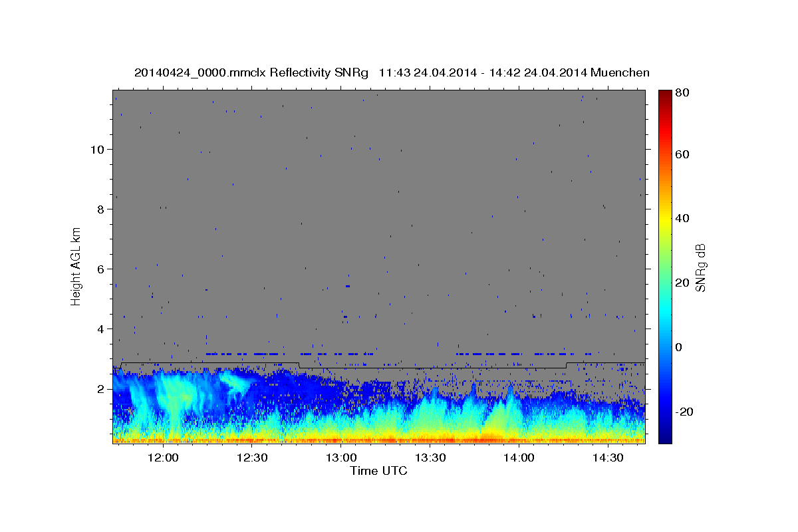Click the dark blue bottom of colorbar
Screen dimensions: 798x532
tap(665, 438)
